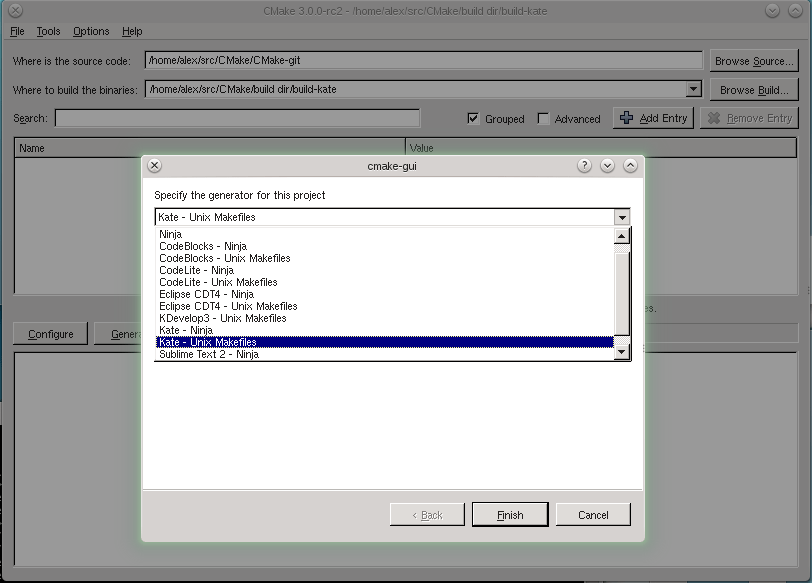Click the source code path field

coord(424,60)
